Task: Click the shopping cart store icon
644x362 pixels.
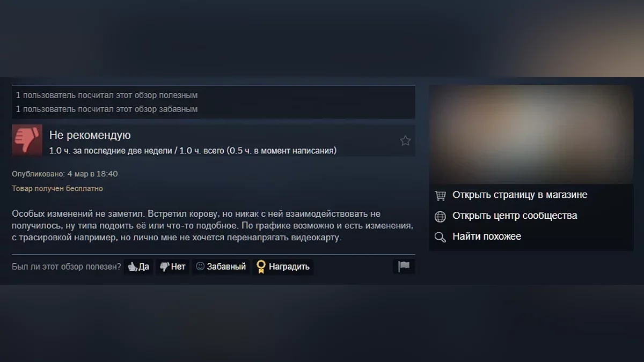Action: pyautogui.click(x=440, y=195)
